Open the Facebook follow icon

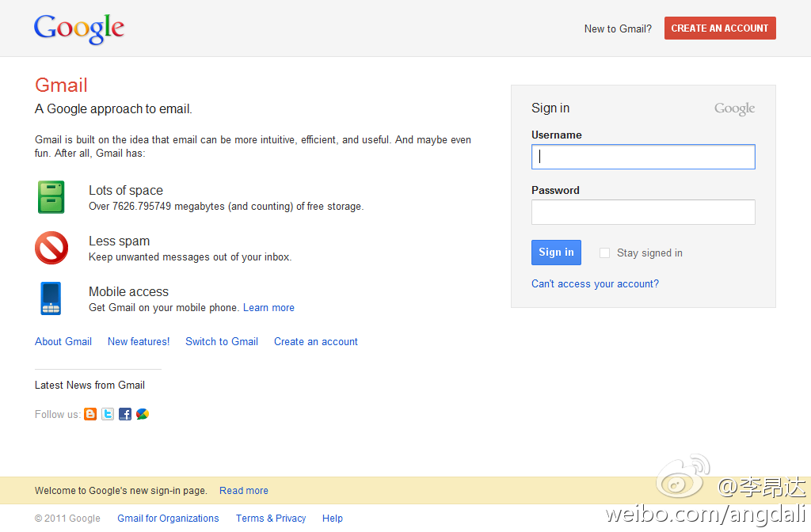[x=125, y=414]
